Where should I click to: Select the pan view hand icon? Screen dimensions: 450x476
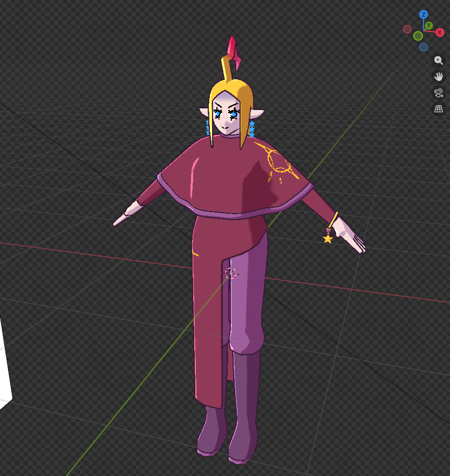(438, 77)
